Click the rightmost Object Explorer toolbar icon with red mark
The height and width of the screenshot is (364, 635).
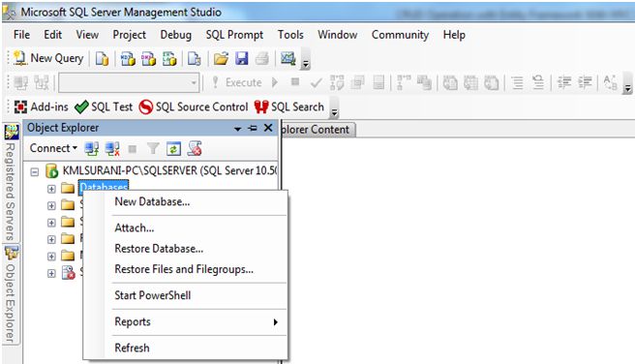[x=195, y=149]
